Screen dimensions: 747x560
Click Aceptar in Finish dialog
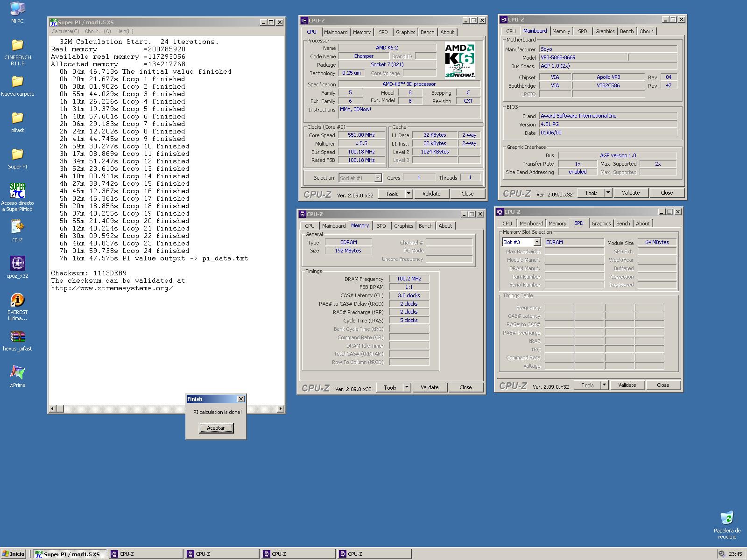(x=216, y=428)
